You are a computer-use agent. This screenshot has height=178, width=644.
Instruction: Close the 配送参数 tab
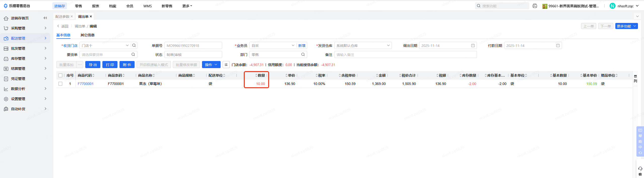[x=72, y=16]
